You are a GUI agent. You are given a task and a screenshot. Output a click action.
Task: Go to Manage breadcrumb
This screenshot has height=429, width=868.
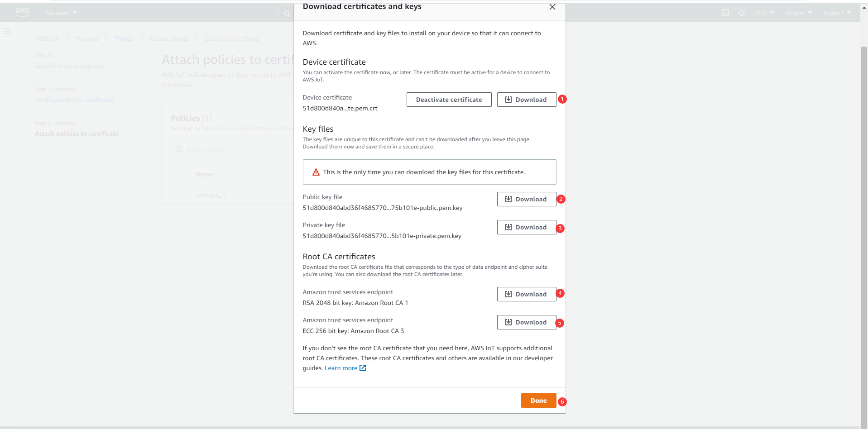(x=86, y=38)
